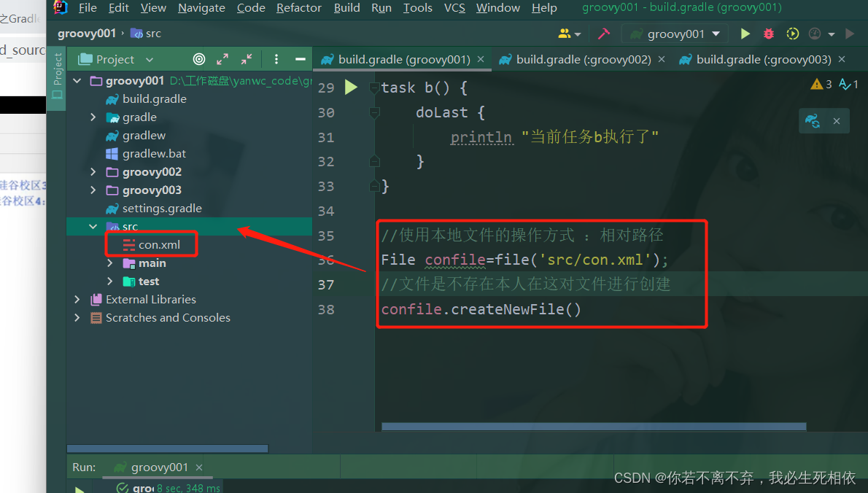Click the run gutter icon for task b

pos(351,87)
